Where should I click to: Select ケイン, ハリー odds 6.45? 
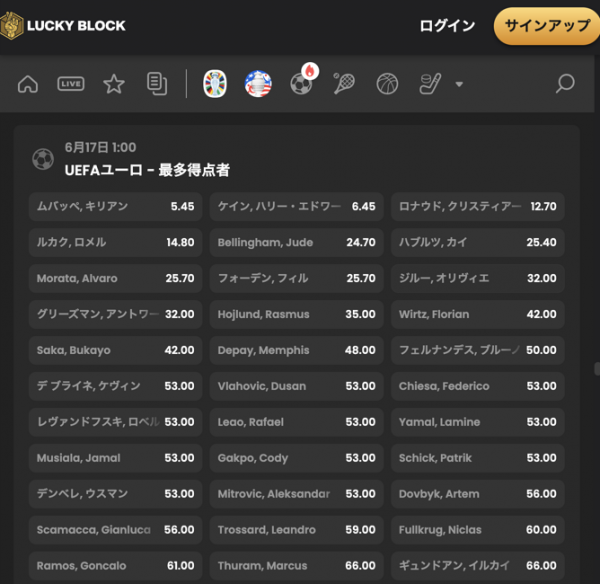click(297, 206)
